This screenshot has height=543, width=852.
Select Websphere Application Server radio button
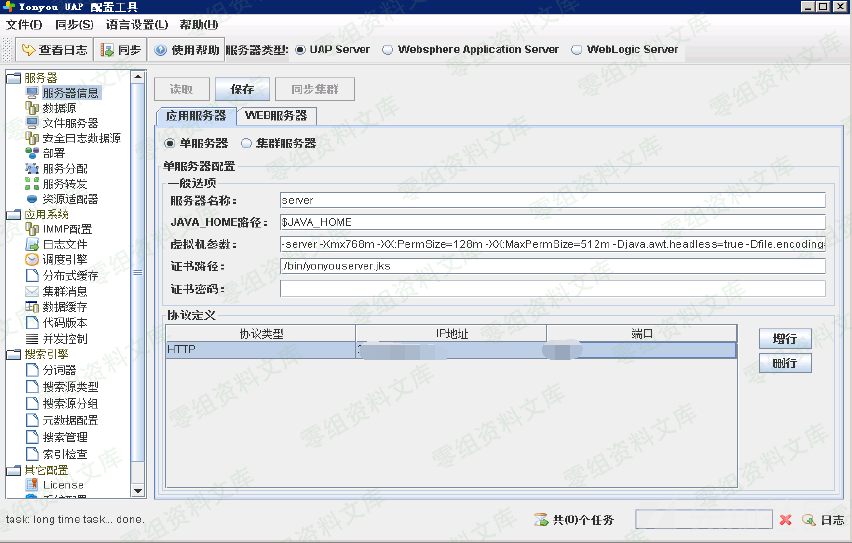(388, 50)
